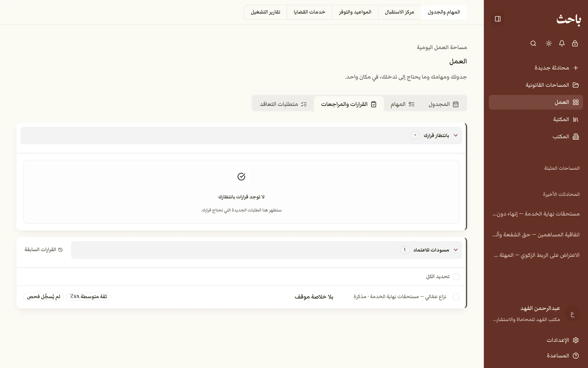Click the ثقة متوسطة ٪٧٨ confidence badge
This screenshot has height=368, width=588.
coord(88,297)
